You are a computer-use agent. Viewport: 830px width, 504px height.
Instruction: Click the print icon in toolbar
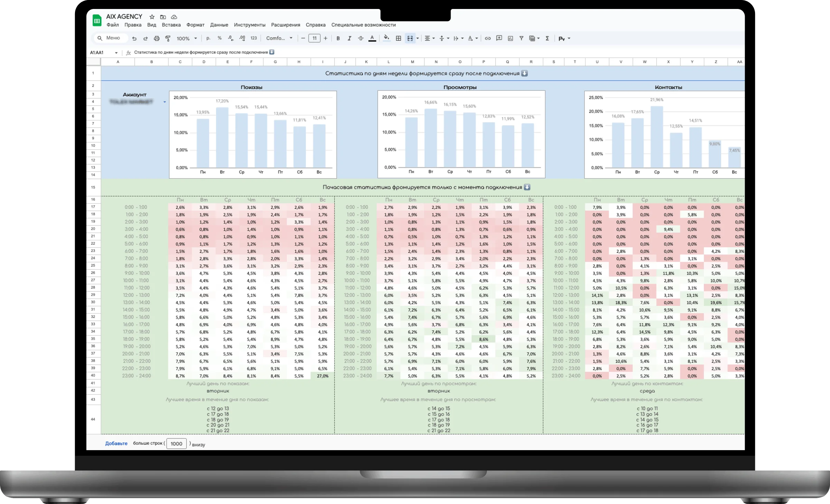tap(157, 38)
